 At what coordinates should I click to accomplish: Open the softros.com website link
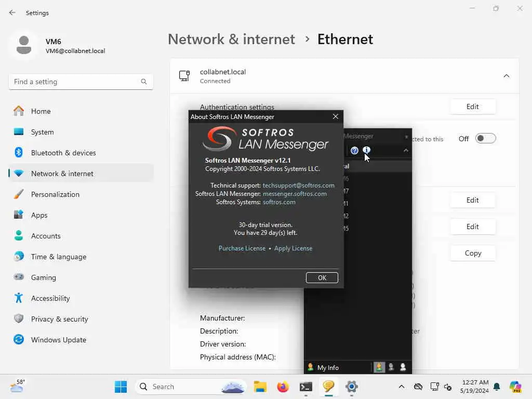(x=279, y=202)
